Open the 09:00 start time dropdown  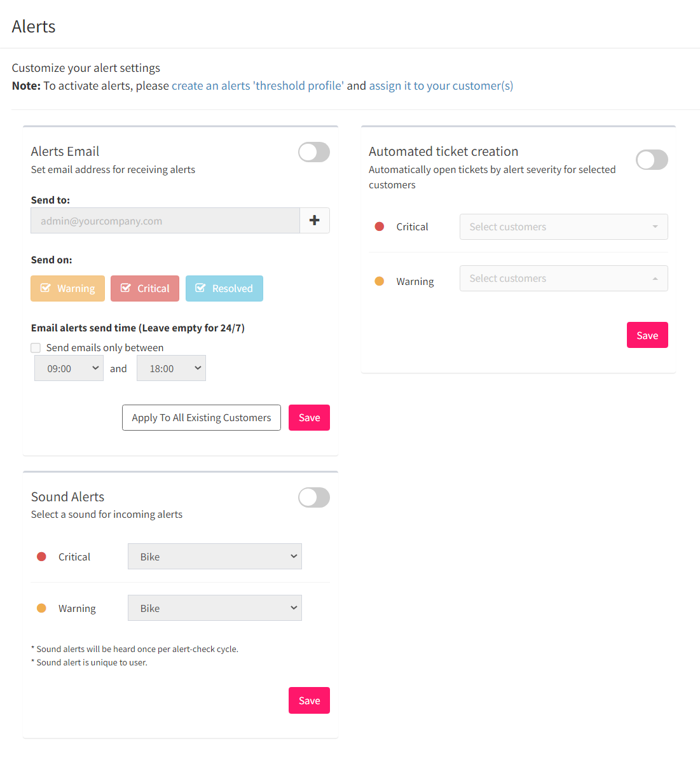coord(69,368)
